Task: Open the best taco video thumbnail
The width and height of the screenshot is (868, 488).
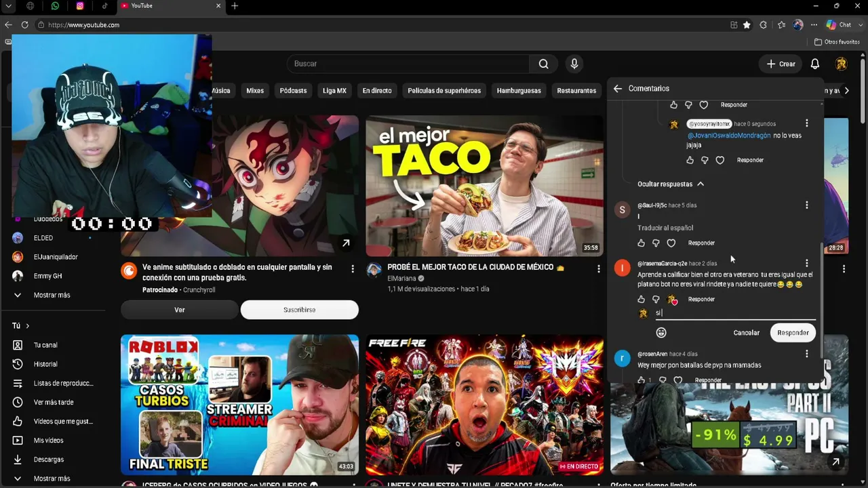Action: click(484, 186)
